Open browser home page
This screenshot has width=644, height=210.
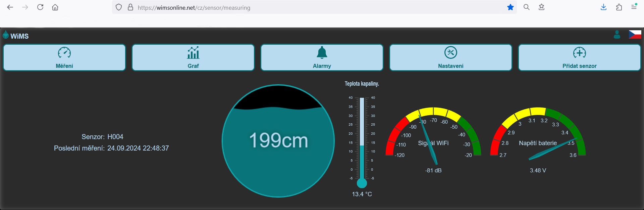(x=55, y=7)
